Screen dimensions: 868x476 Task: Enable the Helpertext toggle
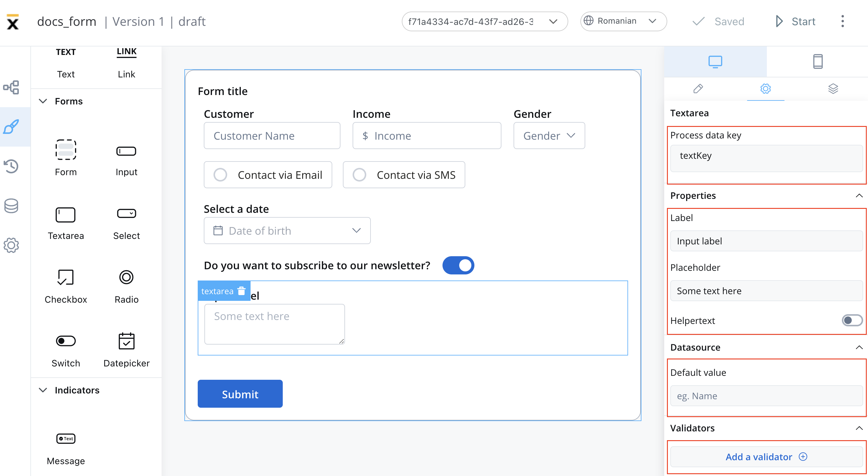[852, 320]
